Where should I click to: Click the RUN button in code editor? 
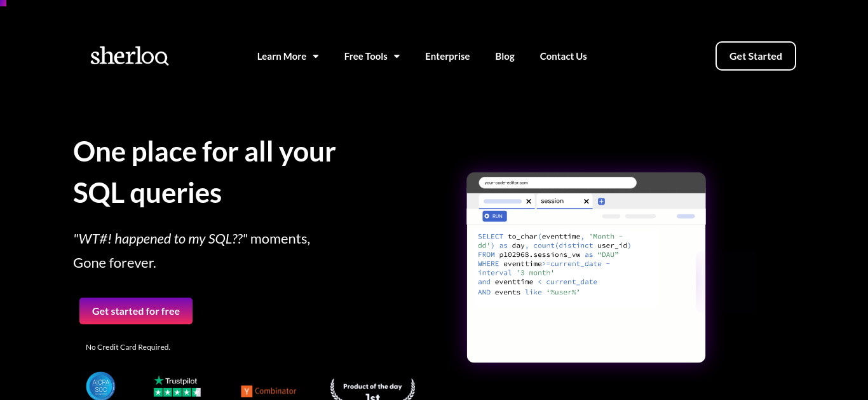pyautogui.click(x=494, y=216)
